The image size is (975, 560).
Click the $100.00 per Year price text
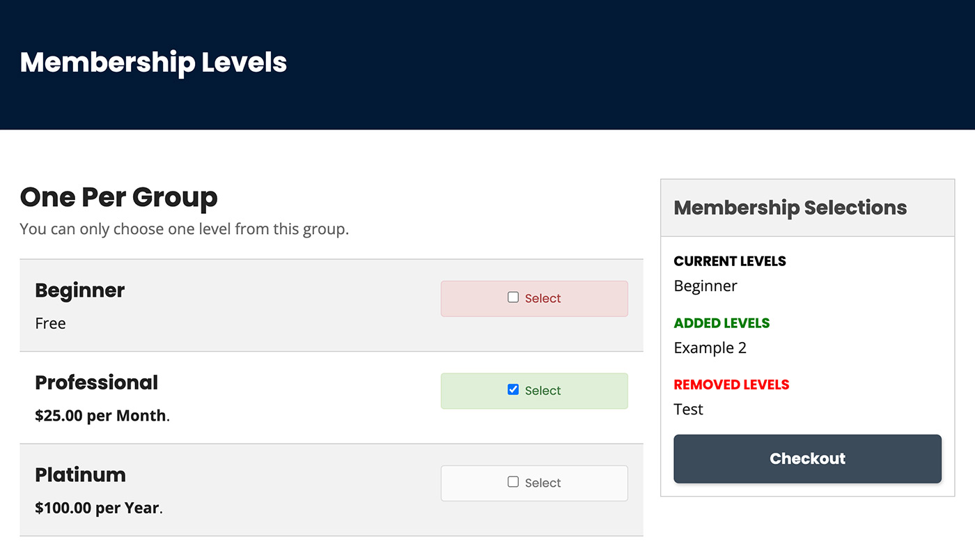click(x=99, y=508)
